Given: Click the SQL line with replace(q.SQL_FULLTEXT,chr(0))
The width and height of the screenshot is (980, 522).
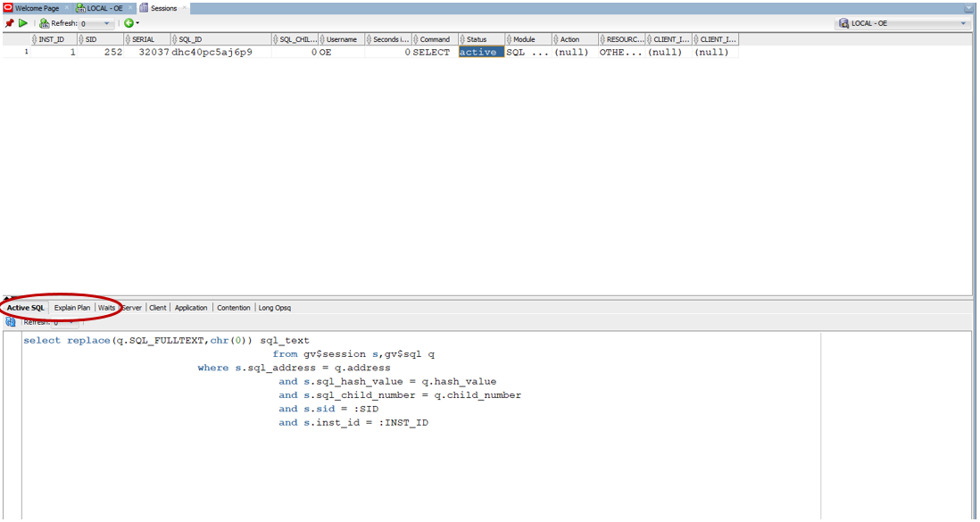Looking at the screenshot, I should pos(166,340).
